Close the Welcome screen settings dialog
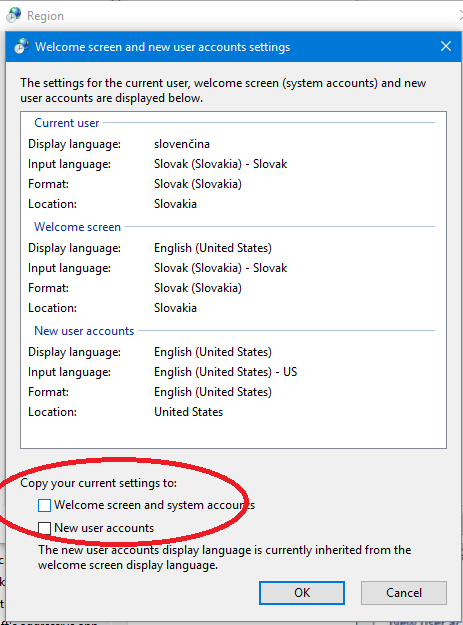463x625 pixels. tap(446, 46)
